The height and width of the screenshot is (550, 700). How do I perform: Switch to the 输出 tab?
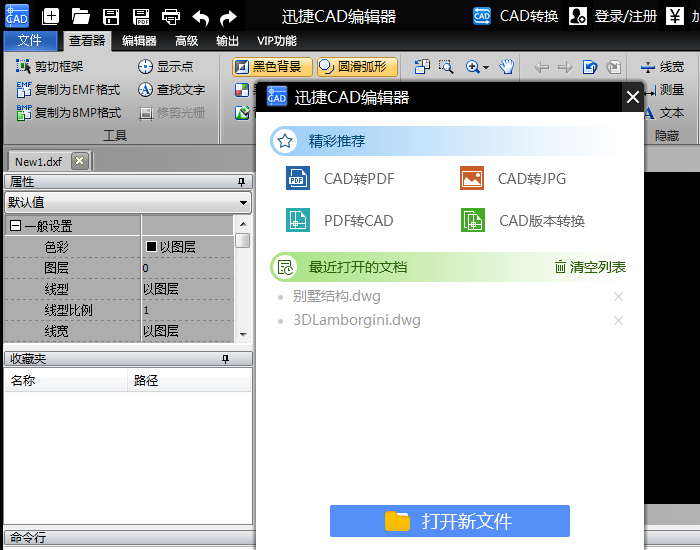click(x=227, y=41)
